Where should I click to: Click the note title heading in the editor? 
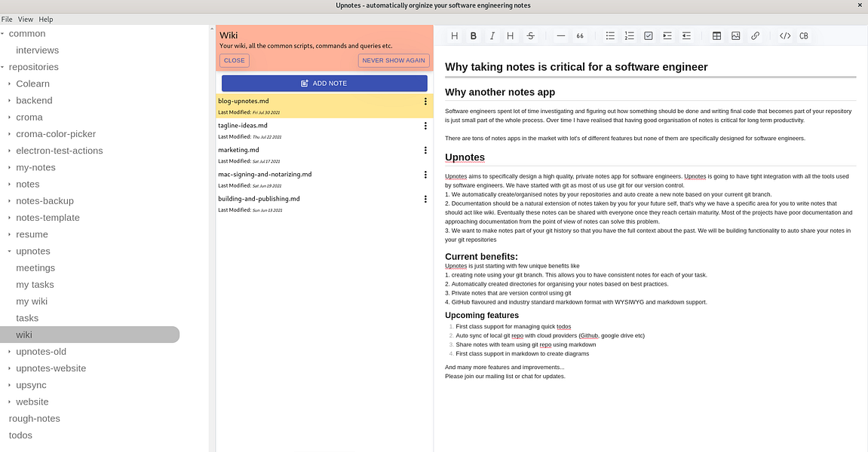(x=576, y=67)
